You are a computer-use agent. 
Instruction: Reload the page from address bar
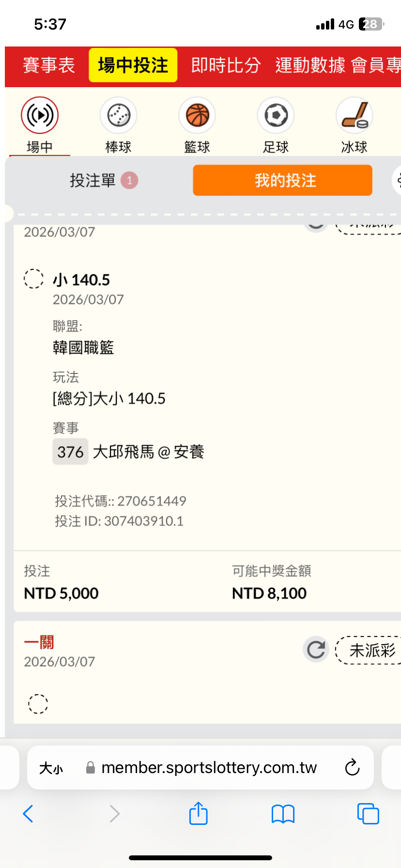point(352,767)
